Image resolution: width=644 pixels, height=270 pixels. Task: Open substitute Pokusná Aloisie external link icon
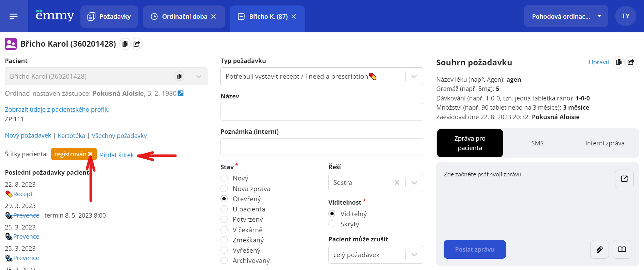(x=181, y=93)
